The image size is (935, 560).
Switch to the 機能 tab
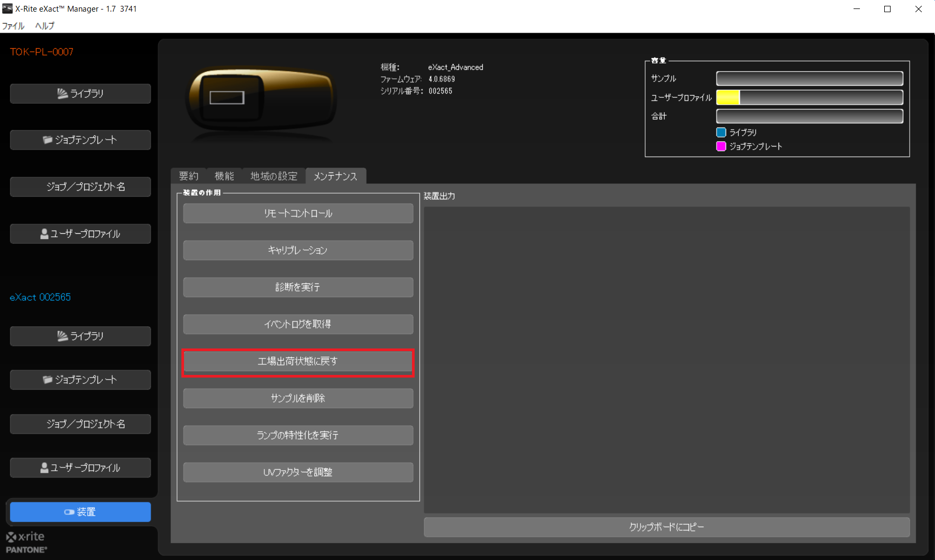point(224,176)
